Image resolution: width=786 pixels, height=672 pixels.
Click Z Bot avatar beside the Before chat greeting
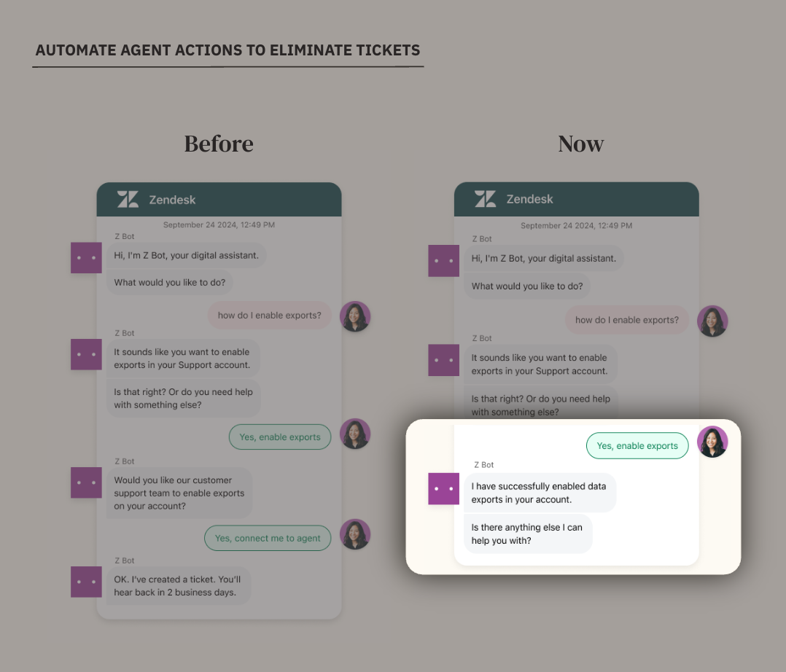[86, 258]
